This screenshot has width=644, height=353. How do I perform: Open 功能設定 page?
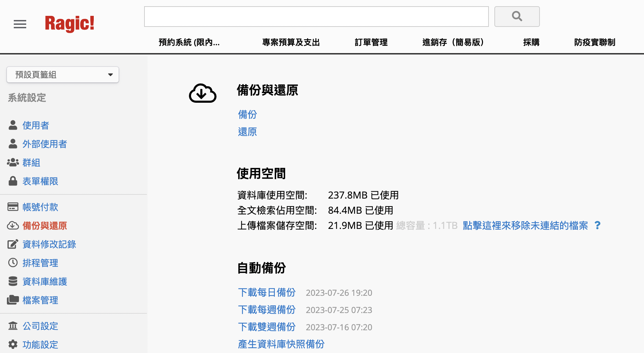pyautogui.click(x=40, y=344)
